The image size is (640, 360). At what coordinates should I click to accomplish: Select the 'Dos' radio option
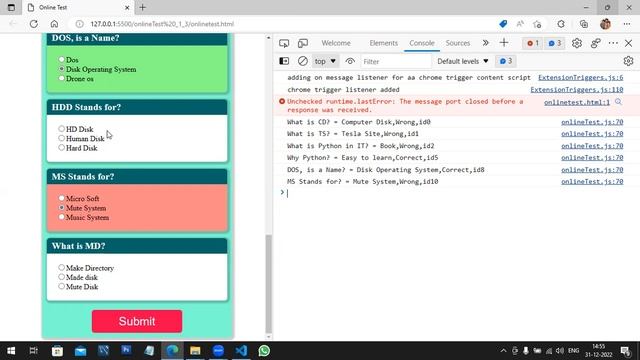tap(61, 60)
